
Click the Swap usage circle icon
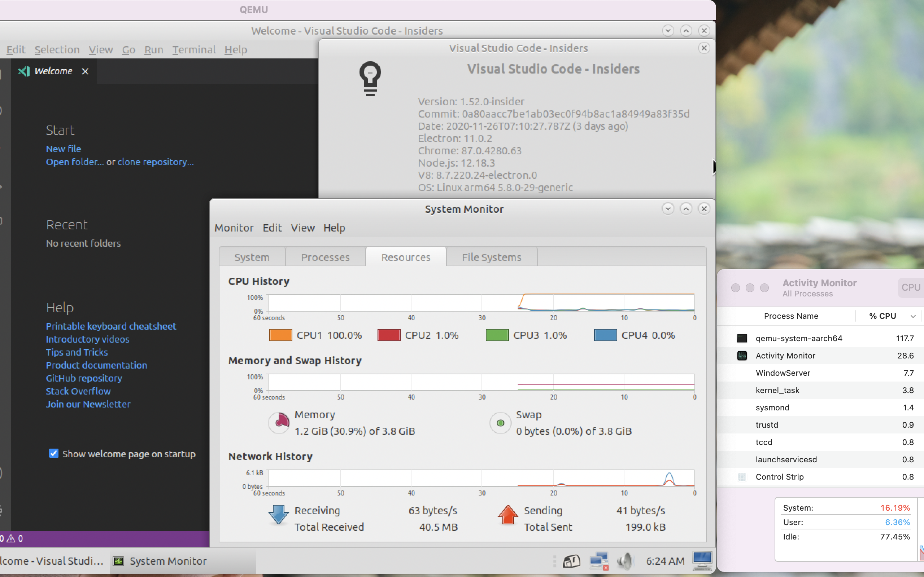[500, 423]
